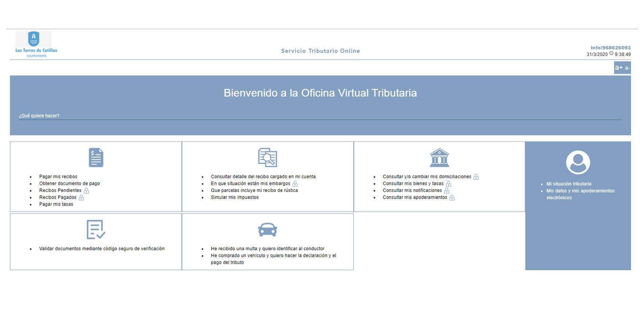Open Consultar mis notificaciones
This screenshot has width=644, height=315.
click(412, 191)
